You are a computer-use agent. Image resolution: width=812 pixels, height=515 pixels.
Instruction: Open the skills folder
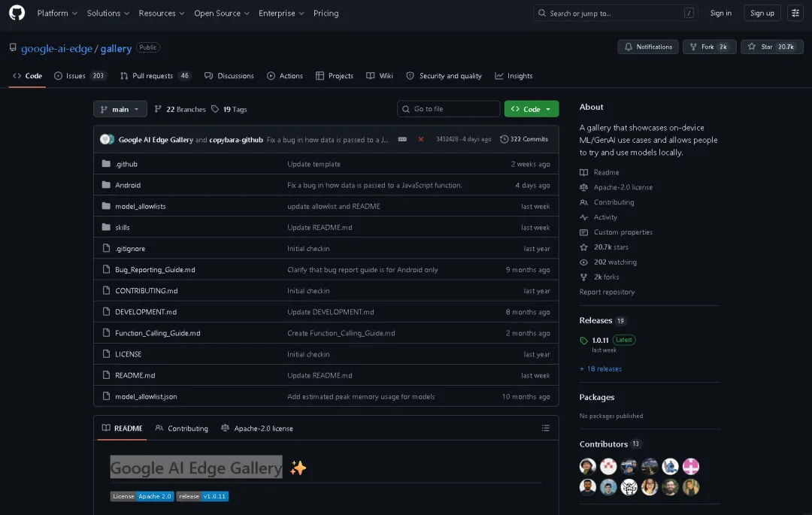(123, 228)
